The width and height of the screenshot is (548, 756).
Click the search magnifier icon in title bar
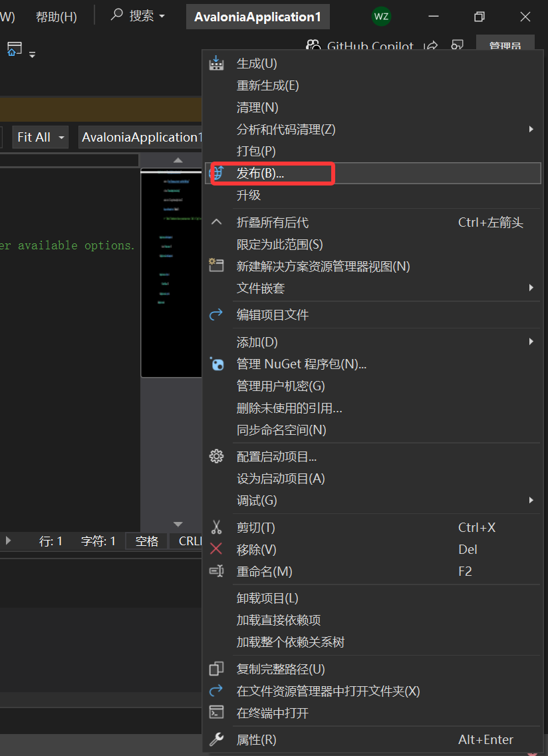(x=117, y=15)
